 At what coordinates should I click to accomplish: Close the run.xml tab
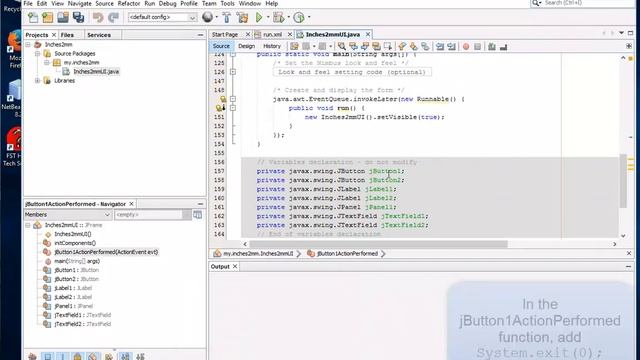[289, 35]
